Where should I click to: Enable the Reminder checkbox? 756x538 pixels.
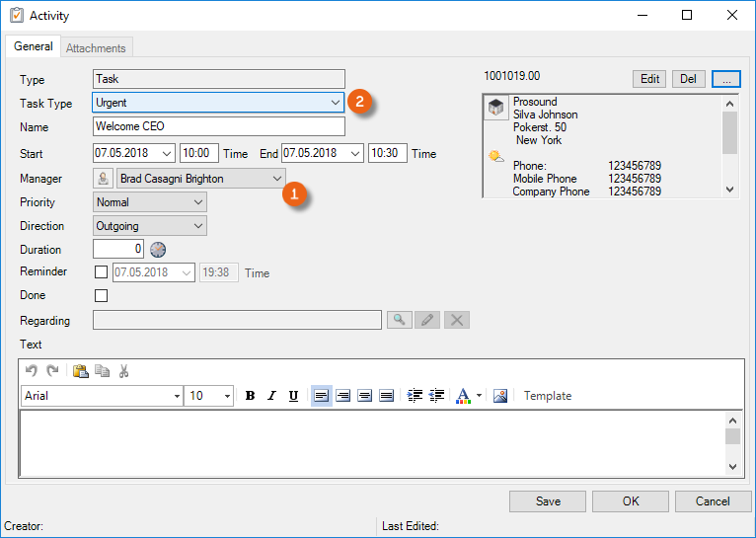pyautogui.click(x=101, y=273)
